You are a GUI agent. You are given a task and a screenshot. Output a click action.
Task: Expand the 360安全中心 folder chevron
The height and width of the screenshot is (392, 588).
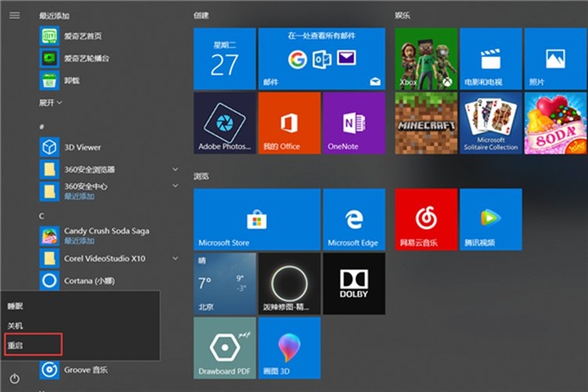click(x=175, y=186)
